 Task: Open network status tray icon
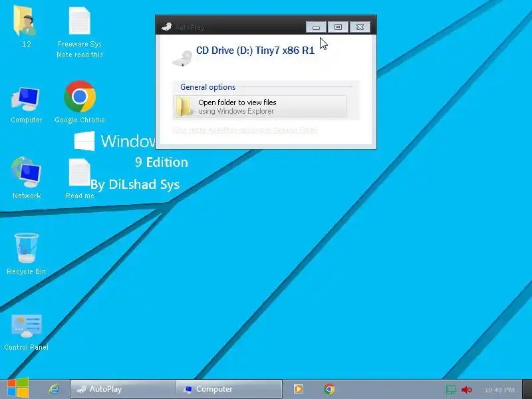(451, 390)
